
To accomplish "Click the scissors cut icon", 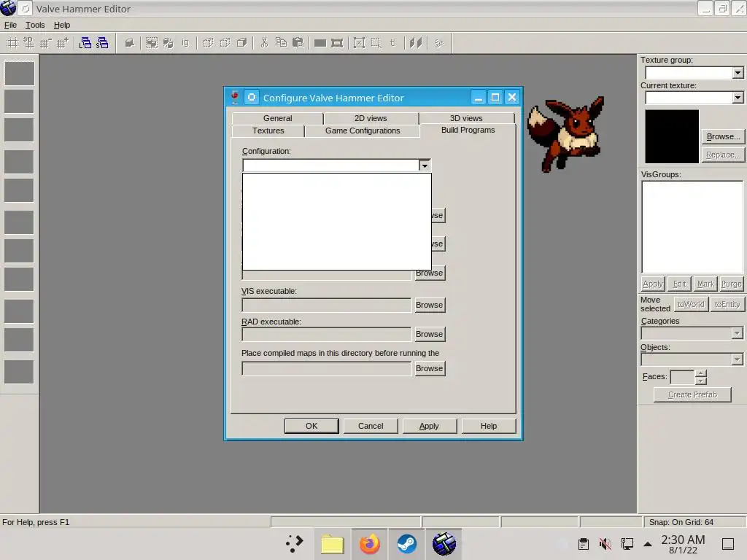I will click(264, 43).
